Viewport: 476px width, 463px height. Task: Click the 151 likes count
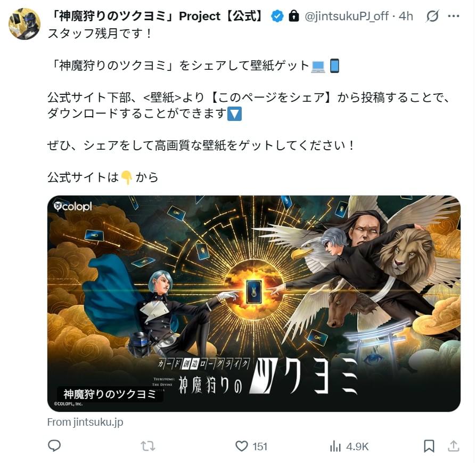coord(260,446)
